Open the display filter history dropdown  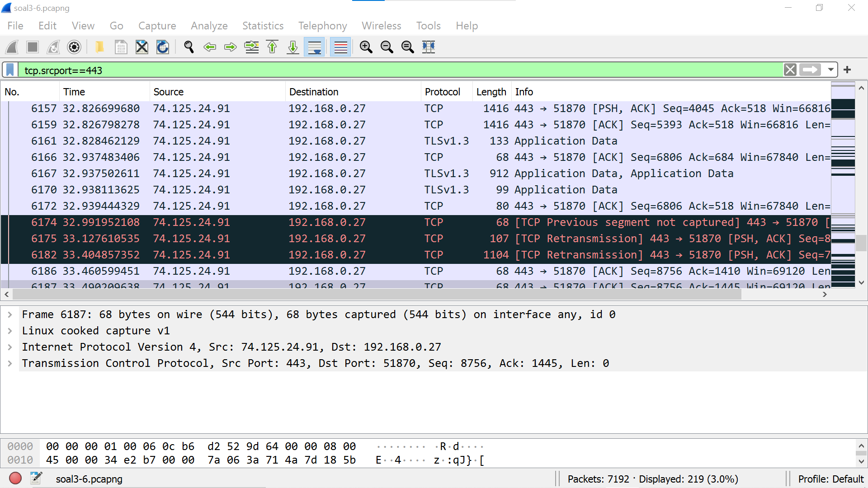830,70
